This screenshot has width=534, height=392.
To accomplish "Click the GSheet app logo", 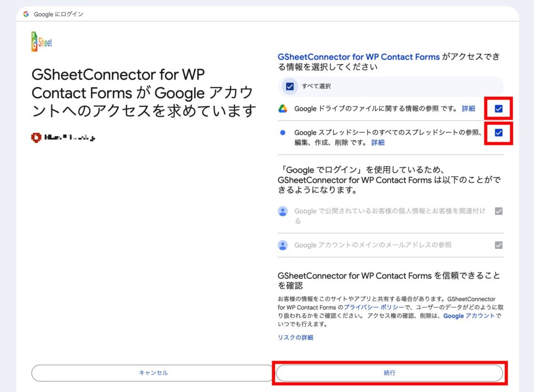I will click(x=42, y=42).
